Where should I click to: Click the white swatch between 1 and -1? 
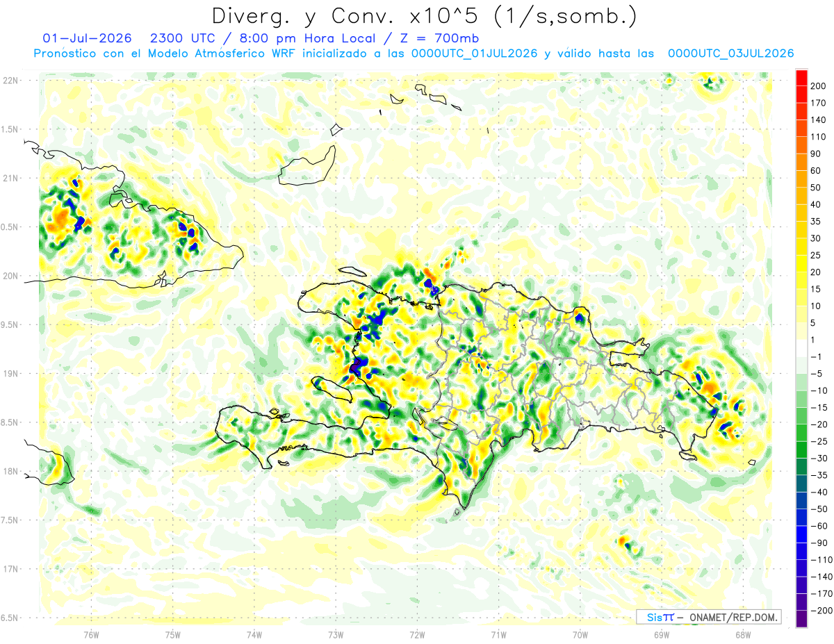(x=801, y=348)
